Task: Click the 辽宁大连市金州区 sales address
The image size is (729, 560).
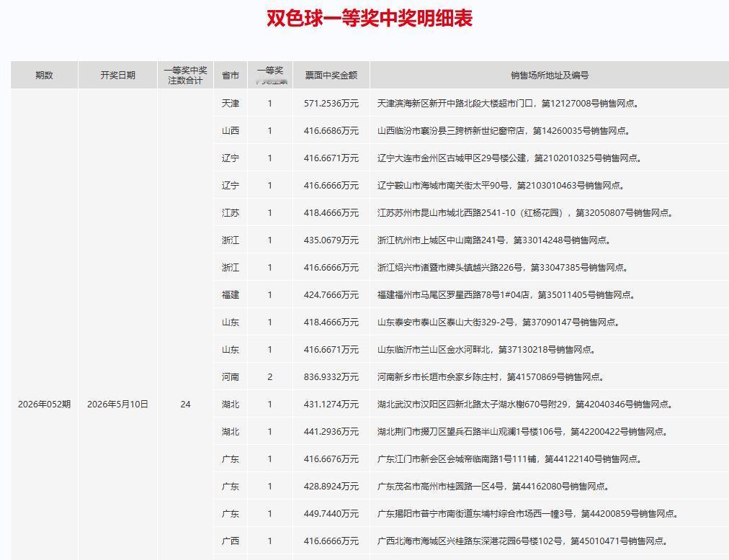Action: 510,158
